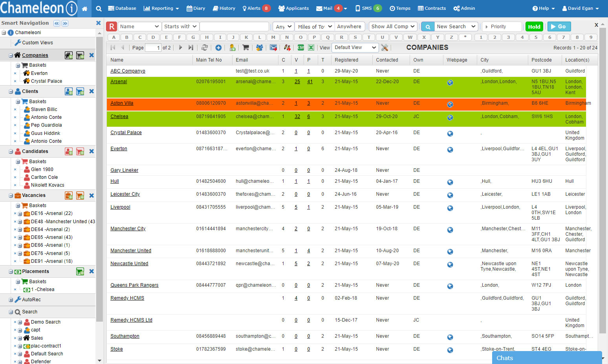Select Pep Guardiola in Clients tree
Viewport: 608px width, 364px height.
tap(46, 125)
